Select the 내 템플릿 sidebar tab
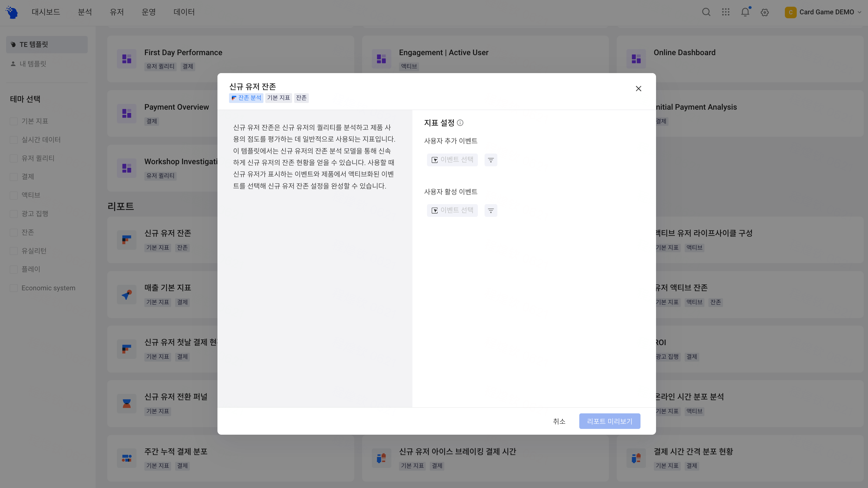Image resolution: width=868 pixels, height=488 pixels. click(x=47, y=64)
